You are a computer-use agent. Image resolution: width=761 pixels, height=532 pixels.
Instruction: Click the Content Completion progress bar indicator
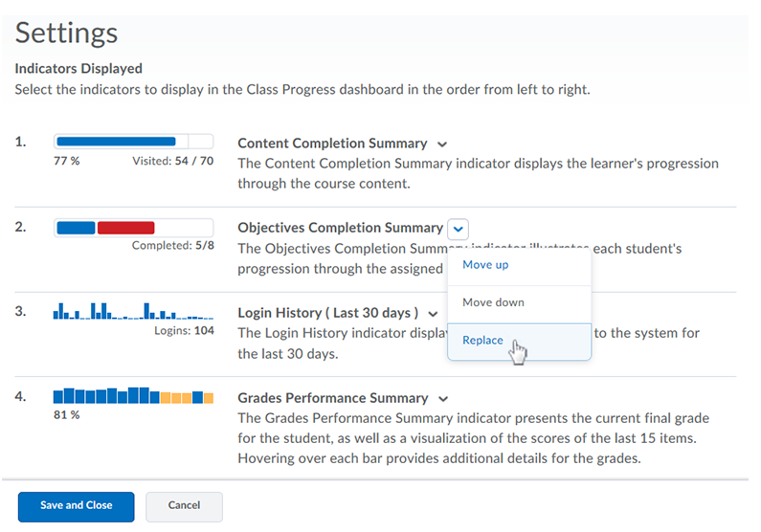[x=133, y=142]
